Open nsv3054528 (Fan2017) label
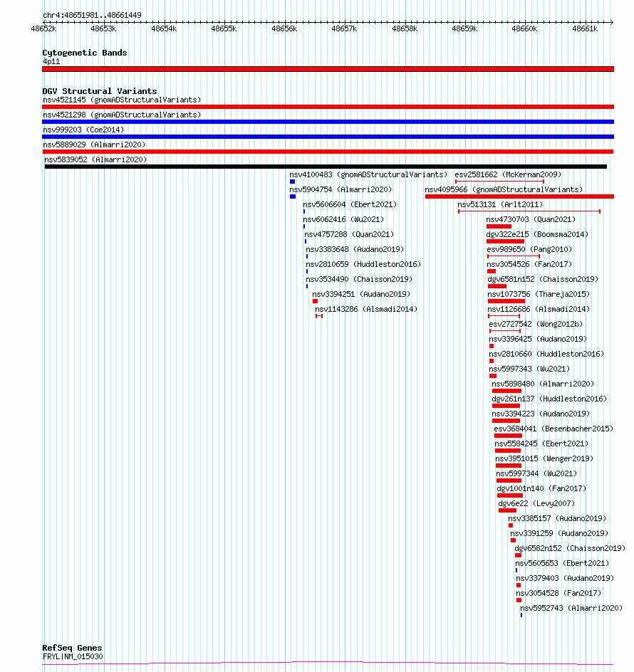Screen dimensions: 634x672 tap(558, 594)
